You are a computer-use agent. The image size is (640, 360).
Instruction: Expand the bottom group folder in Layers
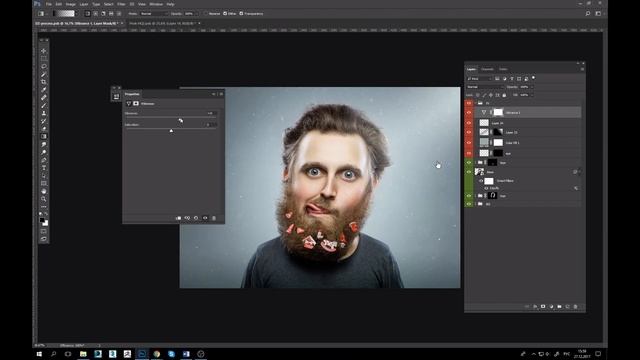[476, 204]
